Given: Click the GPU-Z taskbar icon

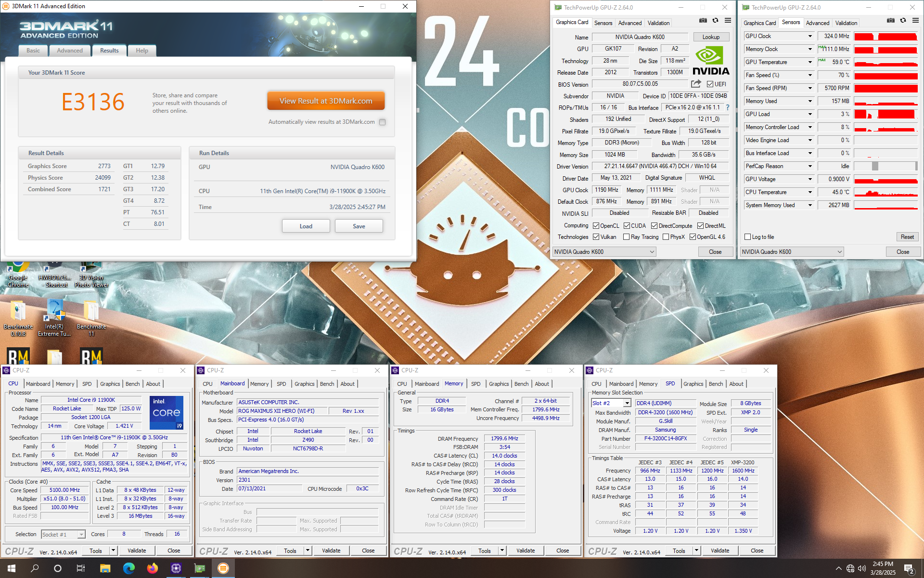Looking at the screenshot, I should pos(199,568).
